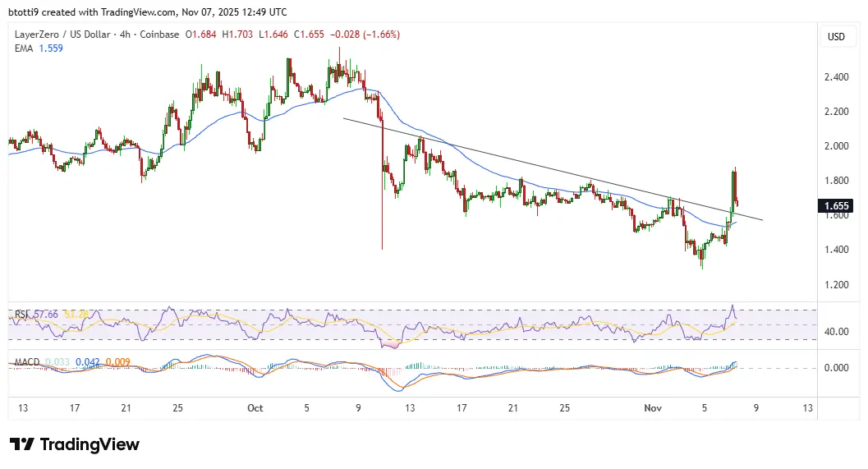This screenshot has height=469, width=868.
Task: Click the 1.655 current price tag
Action: click(836, 206)
